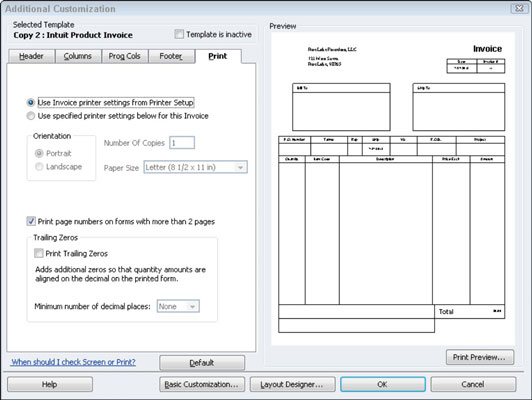Go to the Footer tab
This screenshot has width=532, height=400.
(171, 56)
